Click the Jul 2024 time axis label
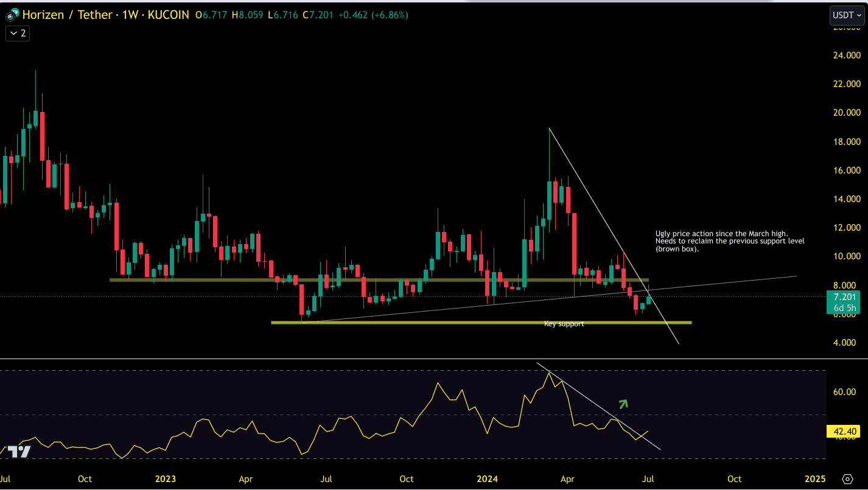This screenshot has width=868, height=490. (648, 478)
